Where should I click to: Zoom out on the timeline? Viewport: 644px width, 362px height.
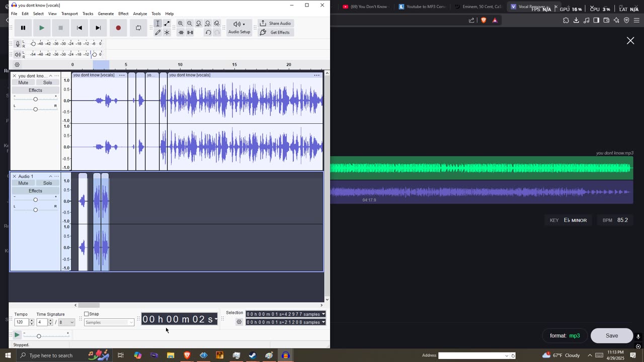190,24
